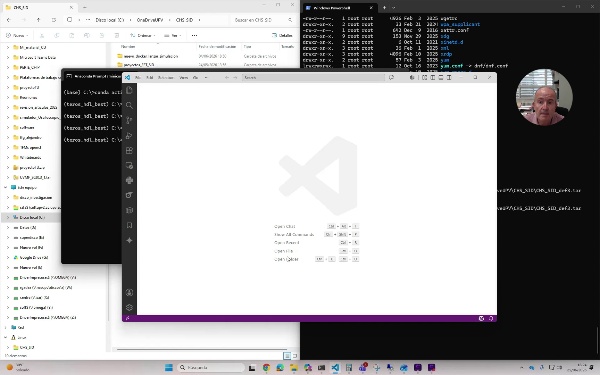
Task: Select Disco local drive in navigation tree
Action: pyautogui.click(x=32, y=217)
